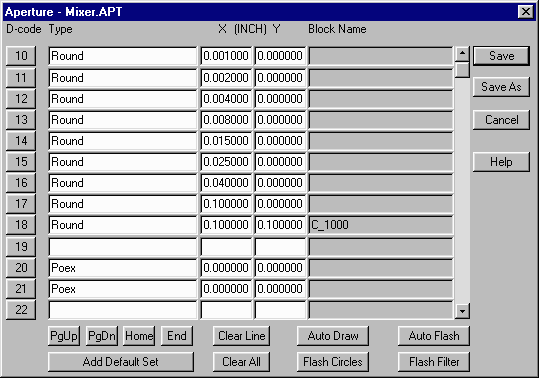This screenshot has height=378, width=539.
Task: Edit X value 0.040000
Action: click(x=226, y=183)
